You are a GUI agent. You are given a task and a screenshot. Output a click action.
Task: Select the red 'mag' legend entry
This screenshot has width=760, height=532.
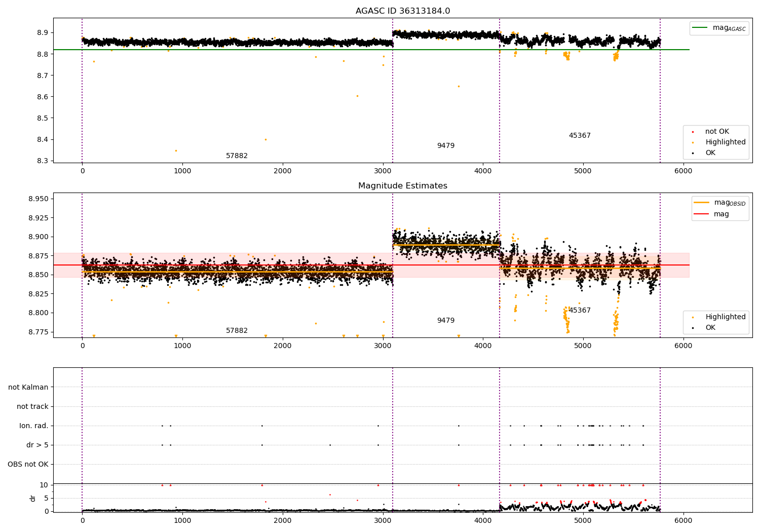711,214
